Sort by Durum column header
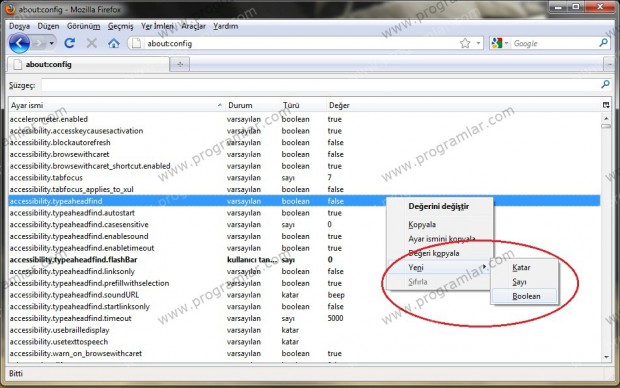This screenshot has width=620, height=388. (252, 105)
